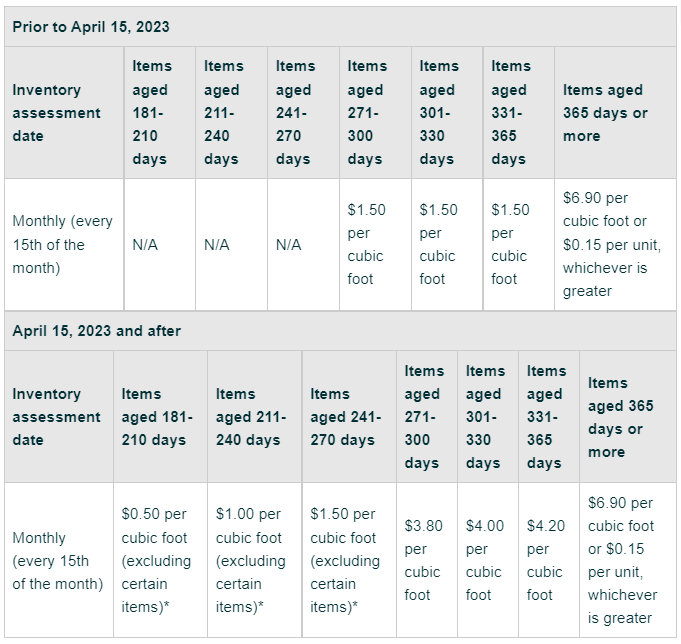Viewport: 681px width, 644px height.
Task: Click upper 'Items aged 271-300 days' header
Action: click(x=375, y=113)
